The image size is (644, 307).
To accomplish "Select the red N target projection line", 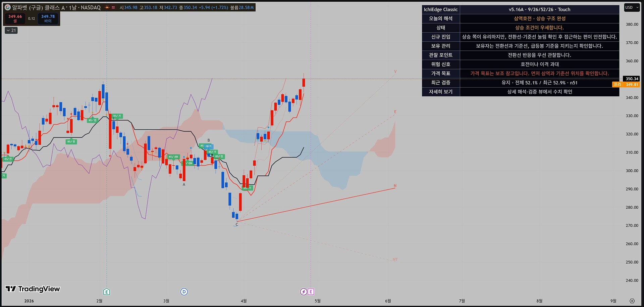I will (316, 205).
